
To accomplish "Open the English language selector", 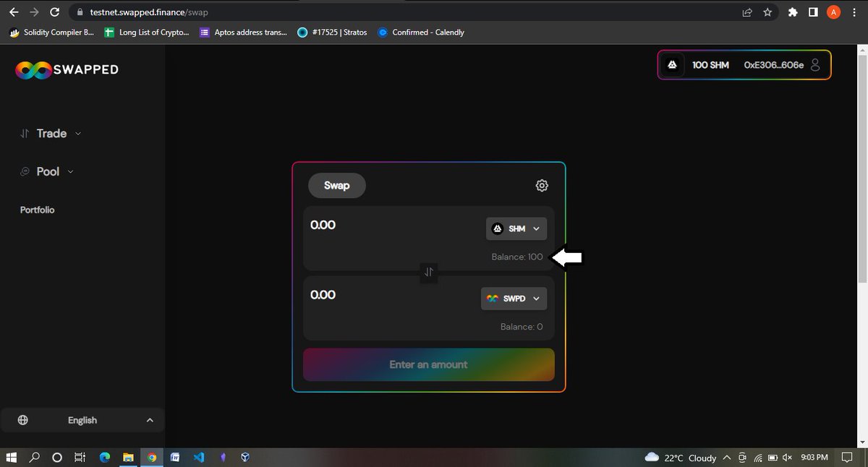I will point(82,420).
